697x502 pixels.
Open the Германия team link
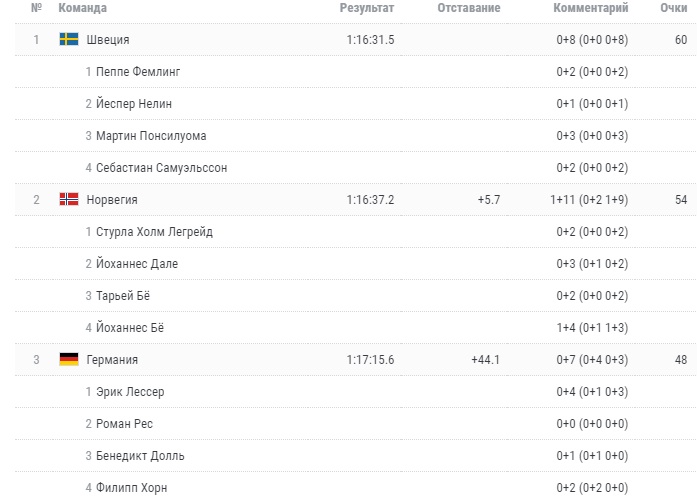pos(112,360)
